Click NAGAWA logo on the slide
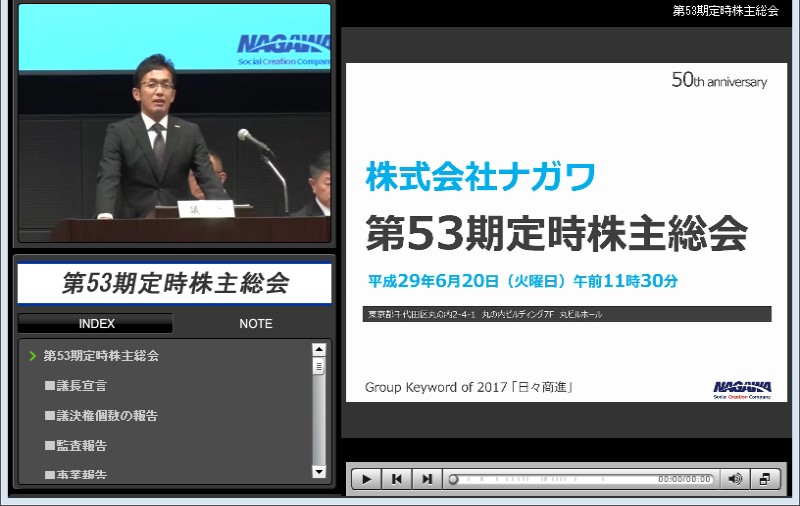The image size is (800, 506). 742,390
